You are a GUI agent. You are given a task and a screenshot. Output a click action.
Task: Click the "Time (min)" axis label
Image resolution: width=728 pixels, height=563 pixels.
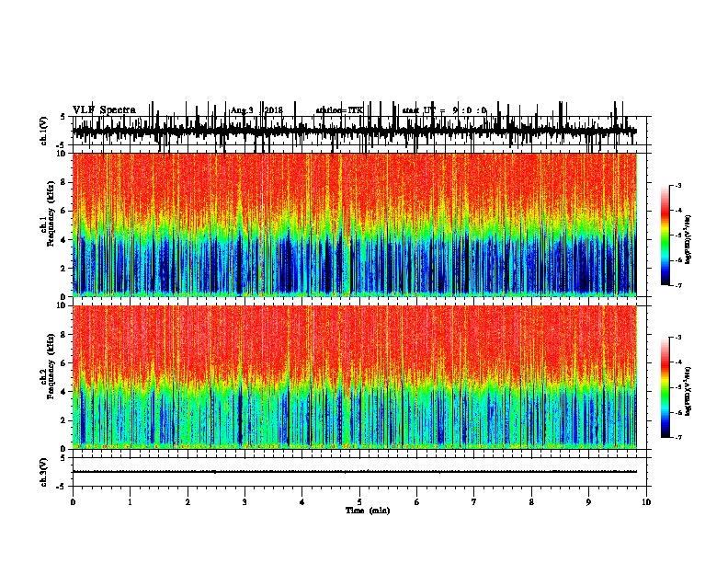point(368,511)
